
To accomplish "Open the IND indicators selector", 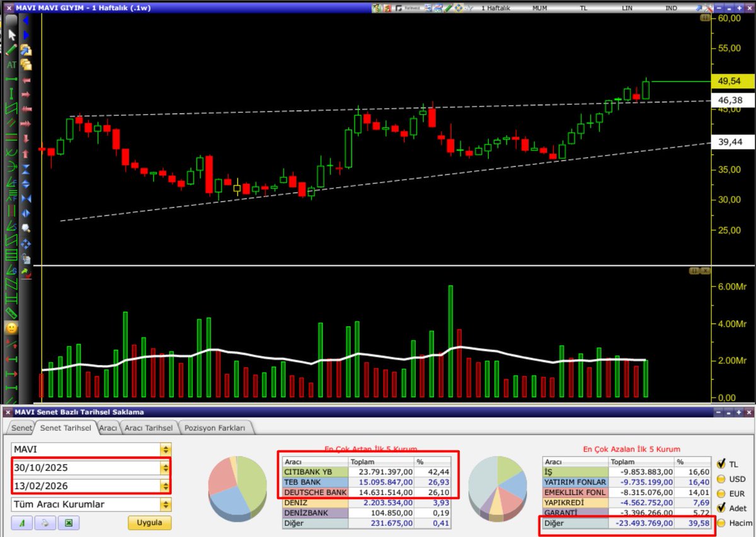I will coord(671,8).
